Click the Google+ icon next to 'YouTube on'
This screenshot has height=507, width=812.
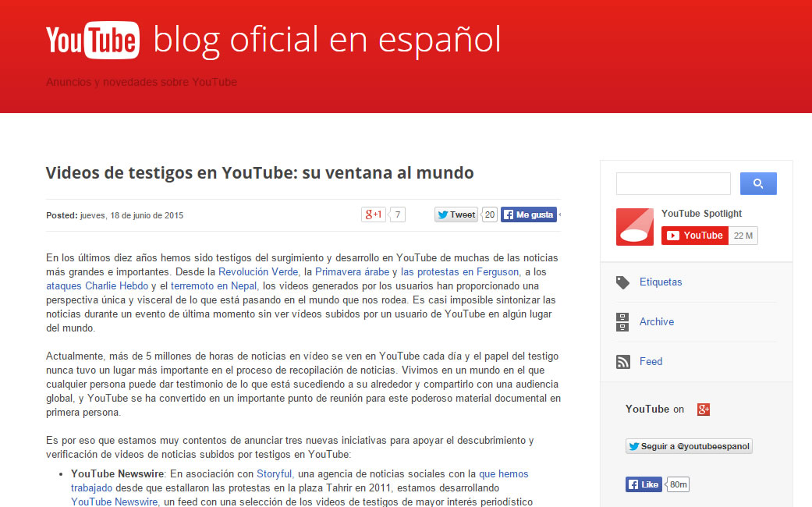coord(703,409)
